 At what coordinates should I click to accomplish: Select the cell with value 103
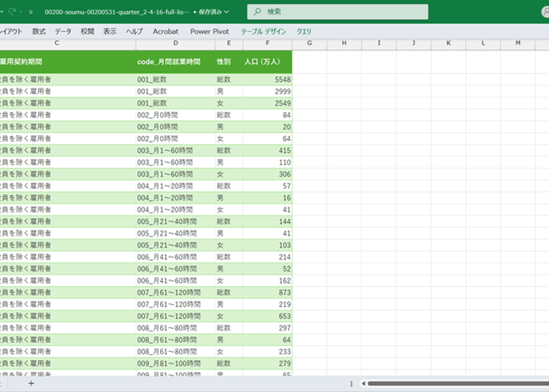(x=267, y=245)
